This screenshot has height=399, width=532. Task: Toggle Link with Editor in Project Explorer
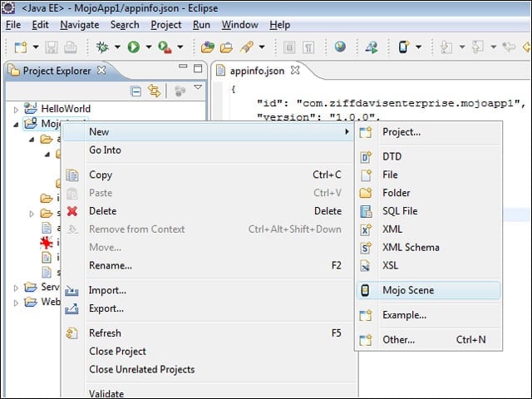click(x=154, y=91)
